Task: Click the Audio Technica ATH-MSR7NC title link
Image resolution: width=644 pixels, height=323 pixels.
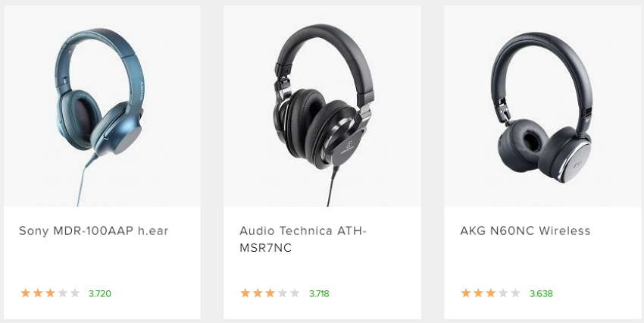Action: point(303,240)
